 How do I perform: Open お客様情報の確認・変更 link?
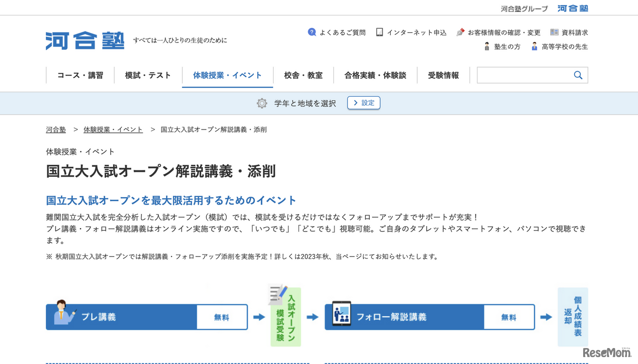click(x=504, y=32)
